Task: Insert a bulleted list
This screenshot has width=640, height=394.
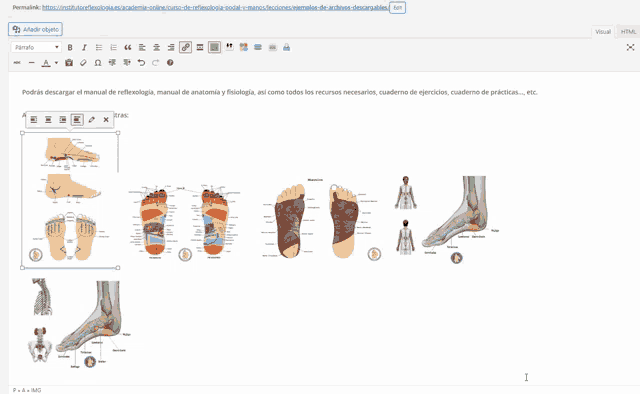Action: click(99, 47)
